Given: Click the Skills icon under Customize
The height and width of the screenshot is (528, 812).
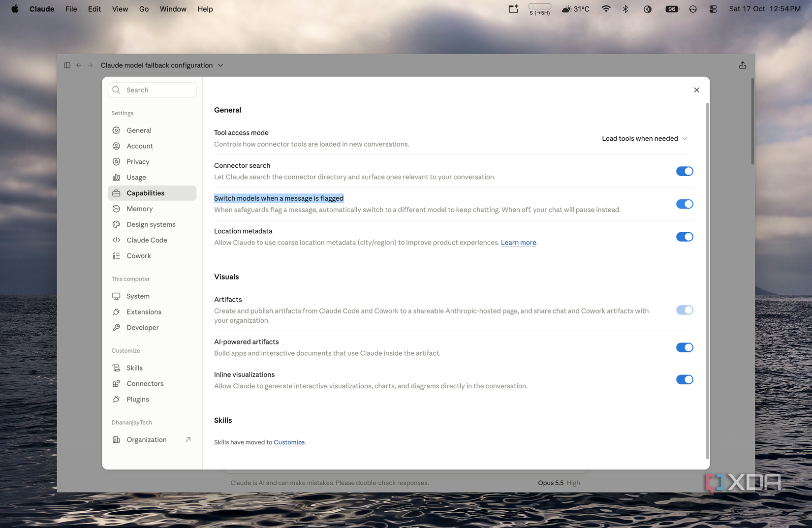Looking at the screenshot, I should pyautogui.click(x=116, y=368).
